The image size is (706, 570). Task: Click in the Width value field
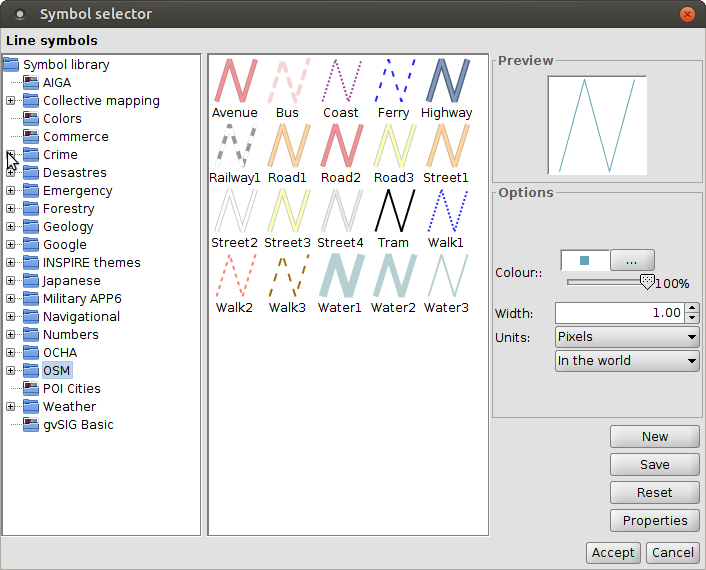[x=619, y=313]
